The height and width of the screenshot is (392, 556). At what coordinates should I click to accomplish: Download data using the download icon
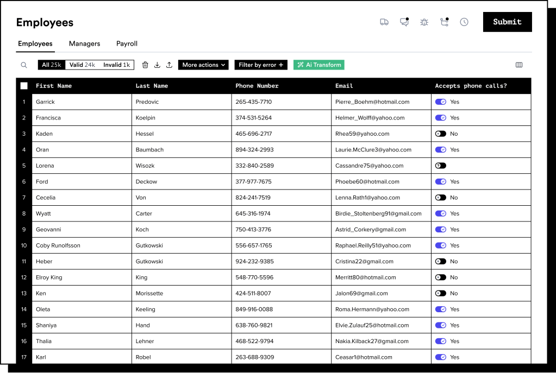pos(157,65)
